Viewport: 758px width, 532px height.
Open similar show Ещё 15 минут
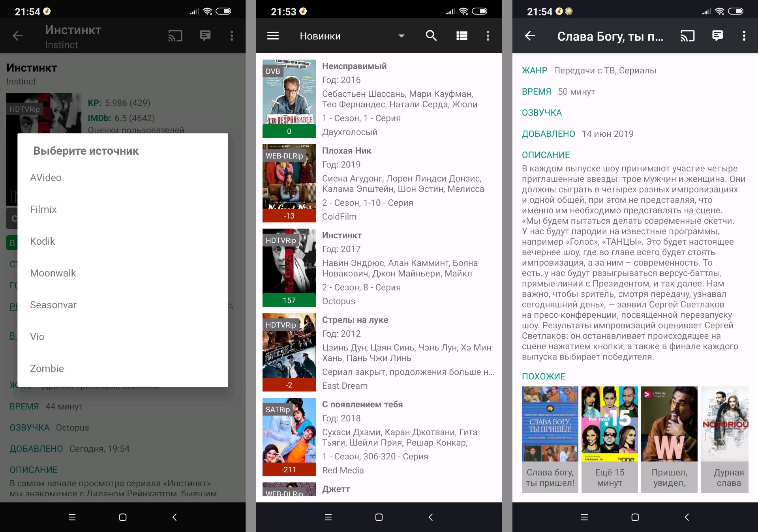[610, 439]
